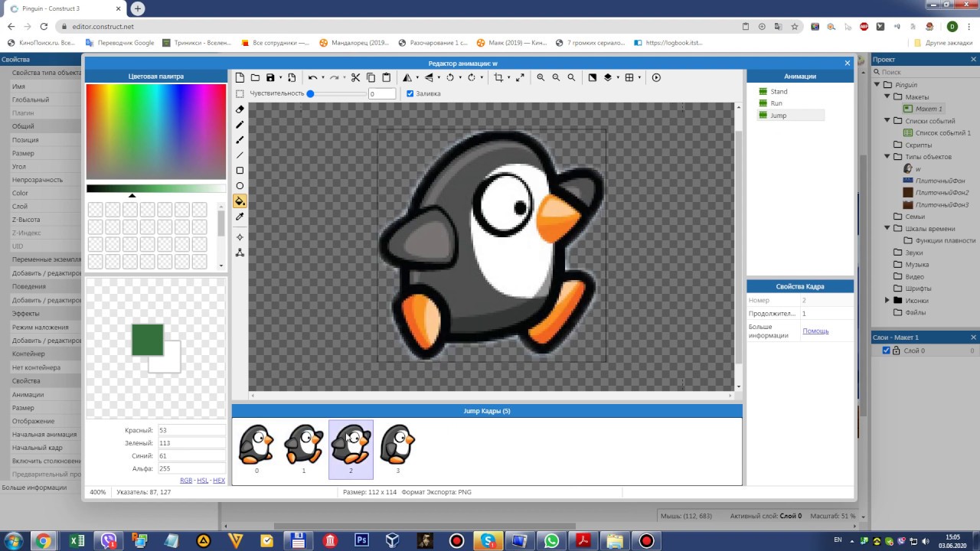Click the tolerance number input field

click(381, 93)
